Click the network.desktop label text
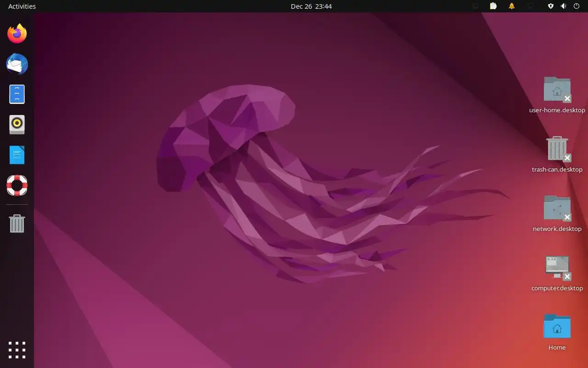The height and width of the screenshot is (368, 588). click(557, 229)
